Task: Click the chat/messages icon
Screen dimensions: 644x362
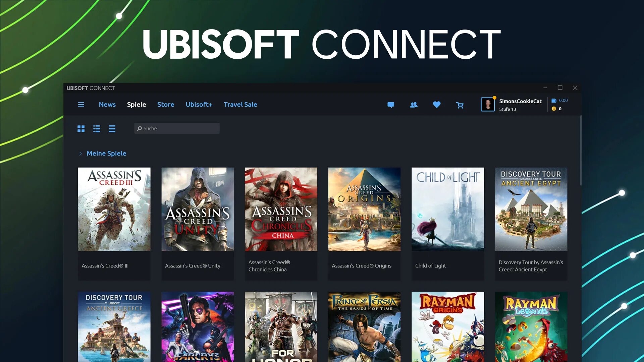Action: [390, 104]
